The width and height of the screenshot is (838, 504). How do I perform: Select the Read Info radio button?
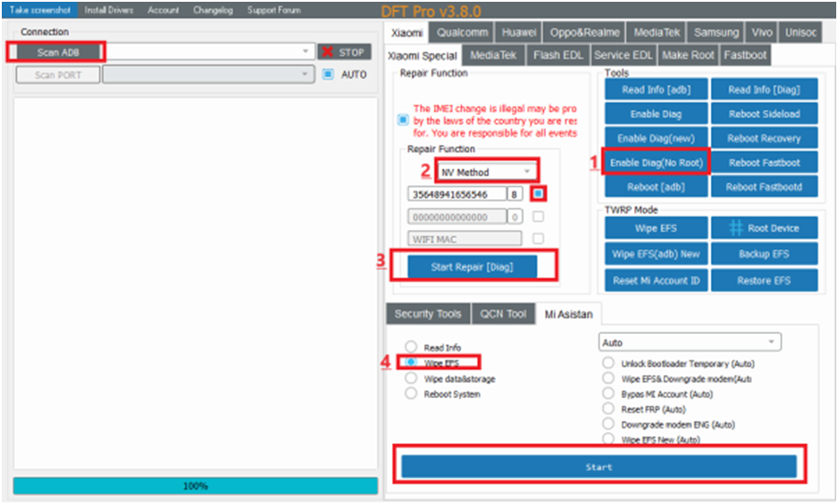tap(411, 347)
